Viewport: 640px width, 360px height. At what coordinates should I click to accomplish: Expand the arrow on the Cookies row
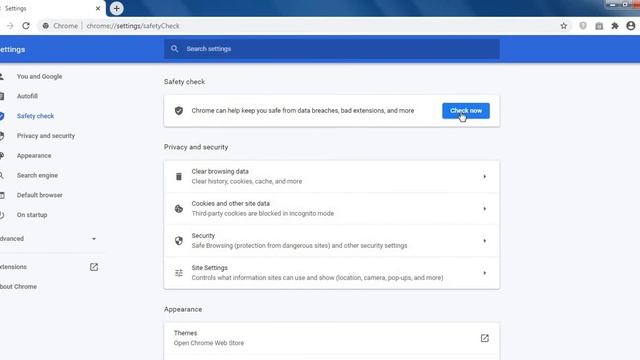(484, 209)
